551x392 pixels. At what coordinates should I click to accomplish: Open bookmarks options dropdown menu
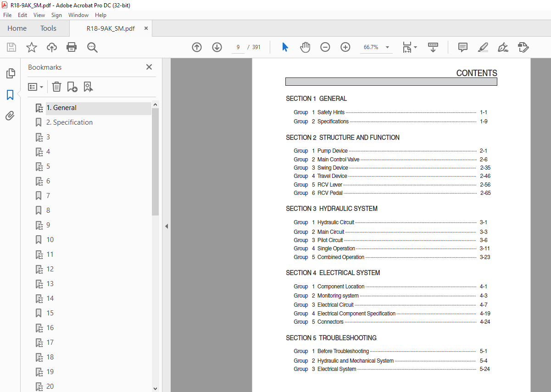(x=36, y=87)
